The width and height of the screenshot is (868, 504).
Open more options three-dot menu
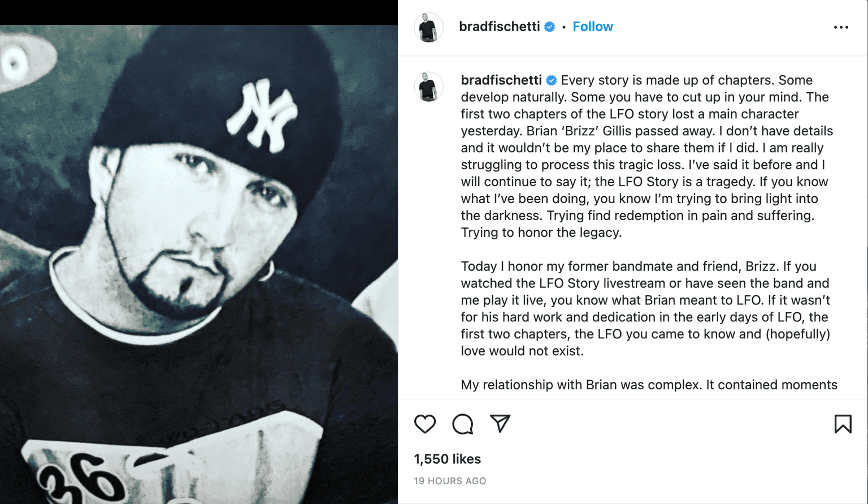click(x=841, y=27)
